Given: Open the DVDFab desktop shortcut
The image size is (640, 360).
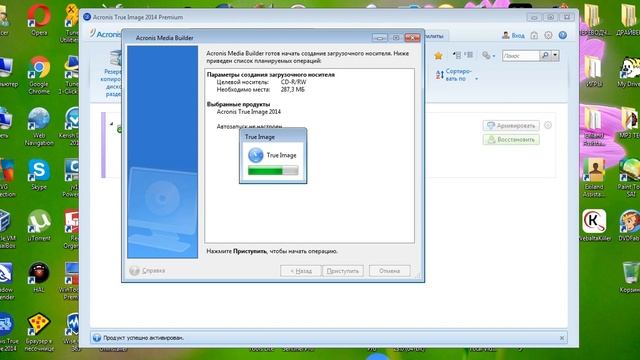Looking at the screenshot, I should click(x=630, y=225).
